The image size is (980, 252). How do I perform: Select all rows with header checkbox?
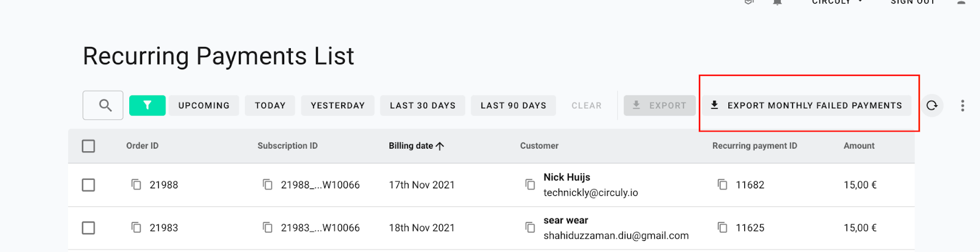(x=88, y=146)
